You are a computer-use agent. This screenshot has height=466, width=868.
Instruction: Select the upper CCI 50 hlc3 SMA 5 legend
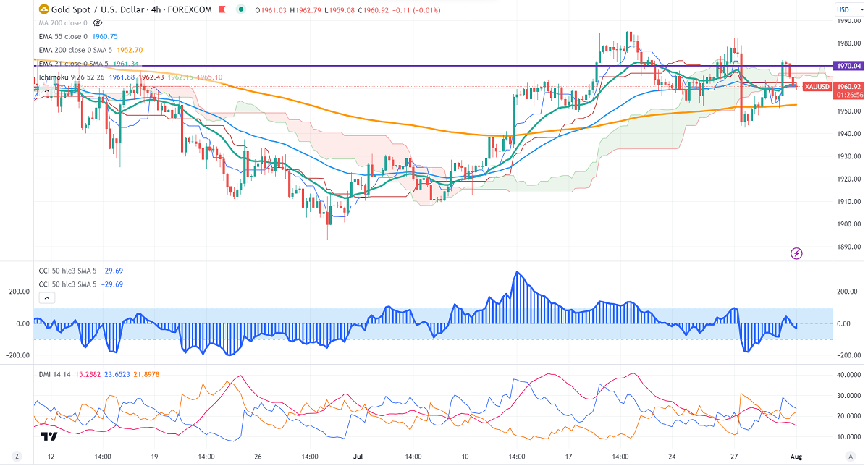point(67,271)
